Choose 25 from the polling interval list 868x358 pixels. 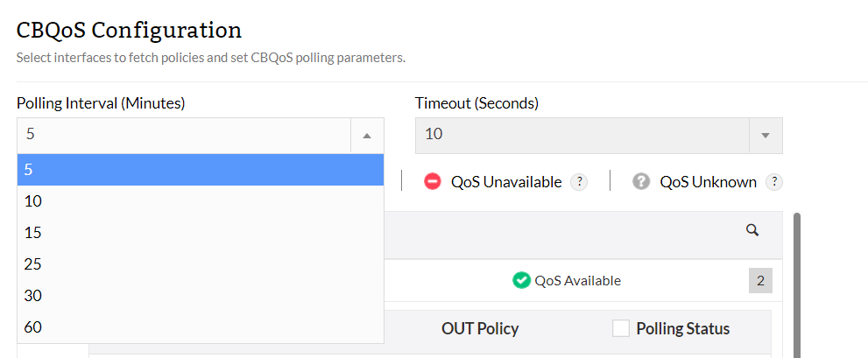201,264
